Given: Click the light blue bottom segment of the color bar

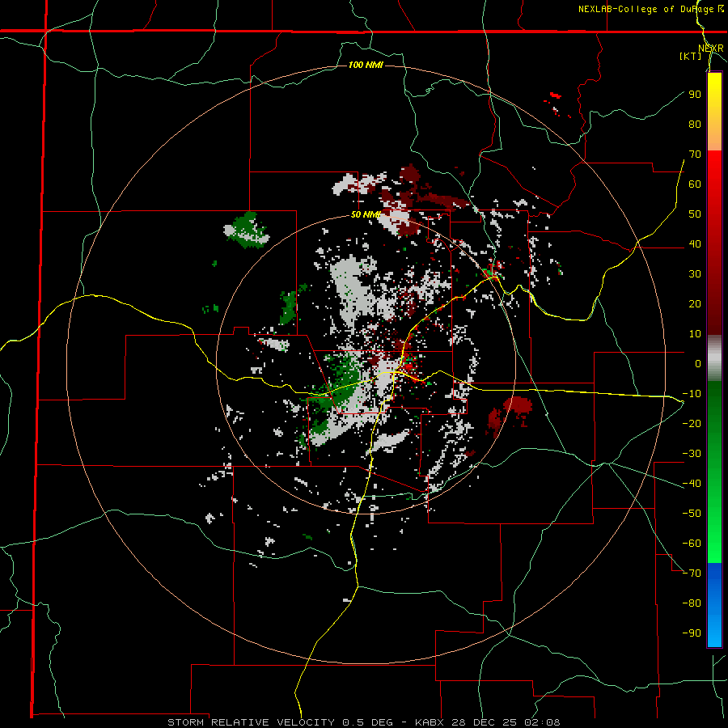Looking at the screenshot, I should (714, 632).
